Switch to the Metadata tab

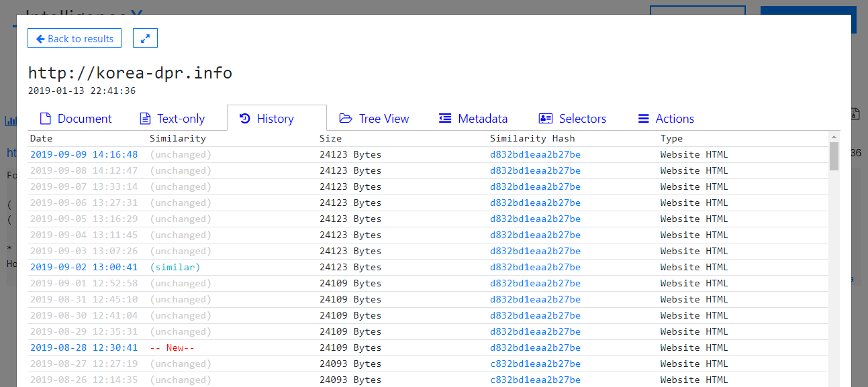point(482,119)
